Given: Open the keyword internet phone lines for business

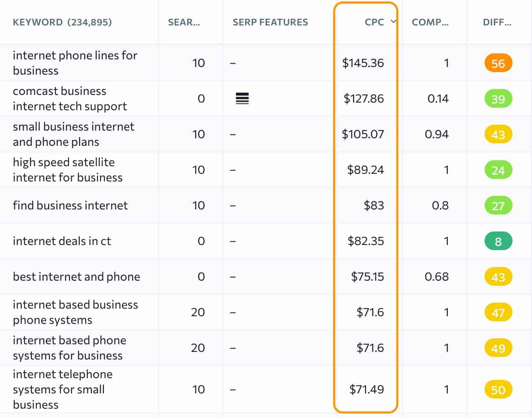Looking at the screenshot, I should pos(75,63).
